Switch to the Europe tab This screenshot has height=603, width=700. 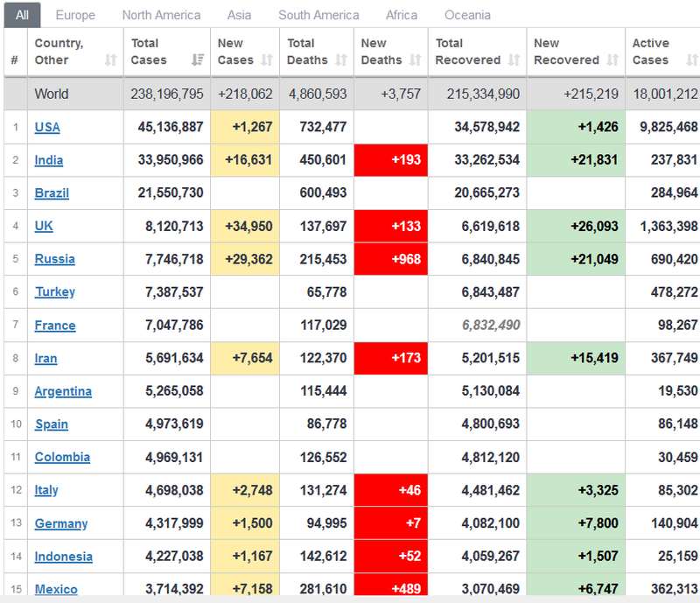[x=75, y=15]
